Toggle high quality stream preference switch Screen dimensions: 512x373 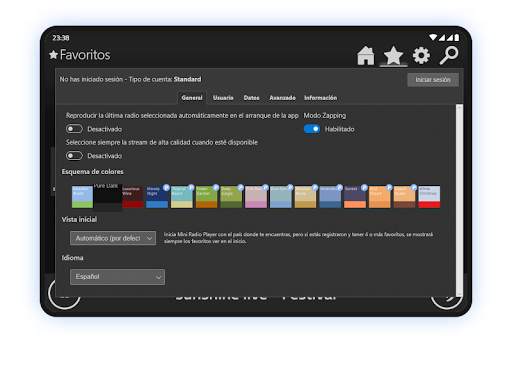(74, 155)
